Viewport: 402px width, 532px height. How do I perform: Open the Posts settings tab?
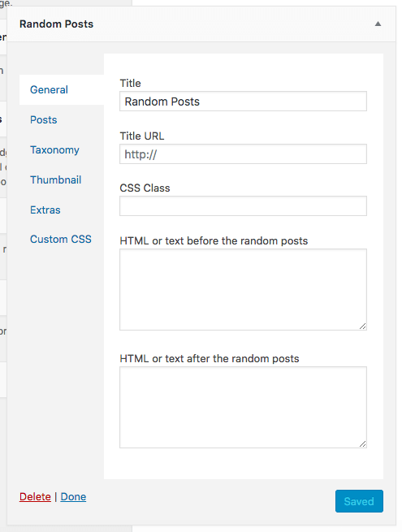tap(43, 119)
